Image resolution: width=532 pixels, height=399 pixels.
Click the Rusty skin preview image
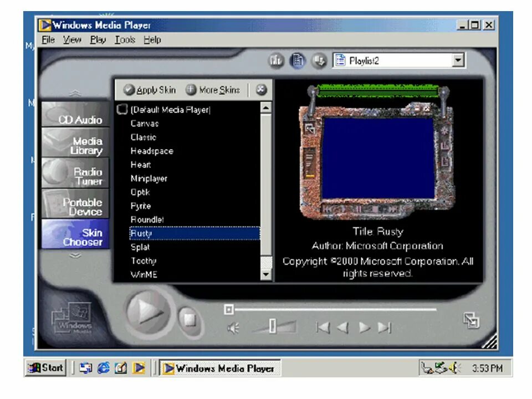pyautogui.click(x=377, y=152)
